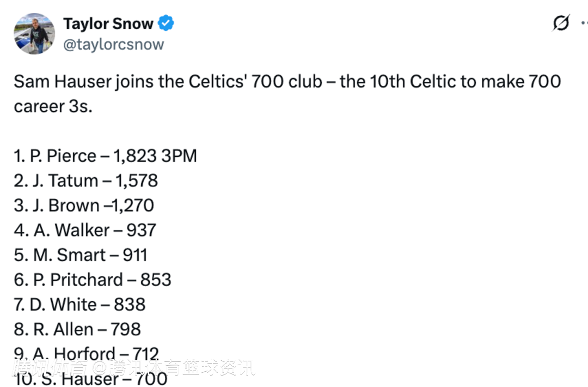Select the A. Horford 712 line
588x387 pixels.
coord(87,353)
